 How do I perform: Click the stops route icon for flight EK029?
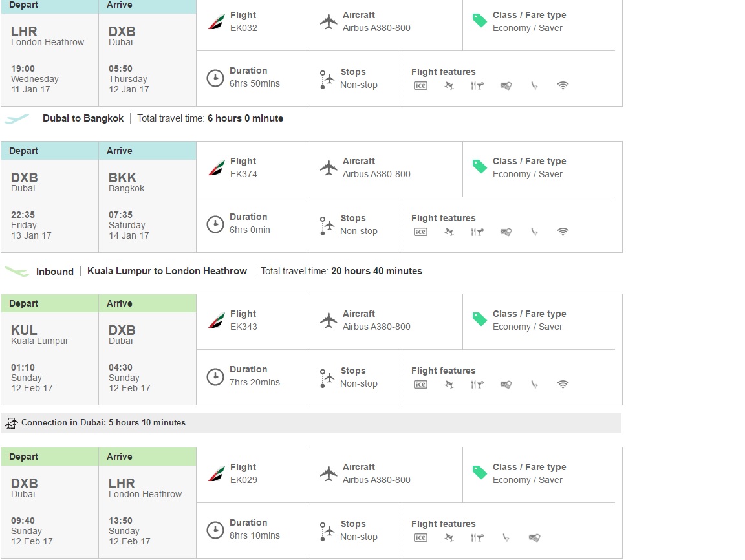327,532
